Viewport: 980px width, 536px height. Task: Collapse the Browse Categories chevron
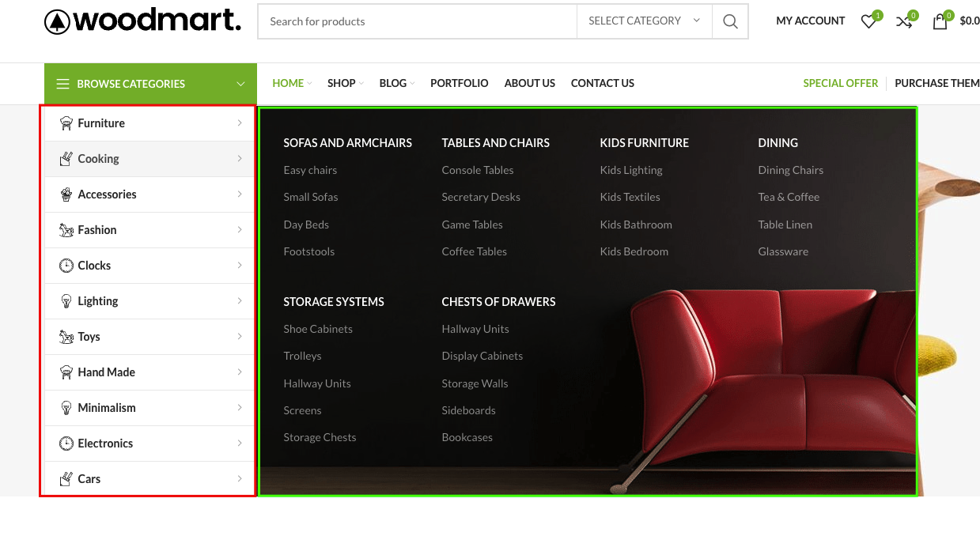[240, 84]
